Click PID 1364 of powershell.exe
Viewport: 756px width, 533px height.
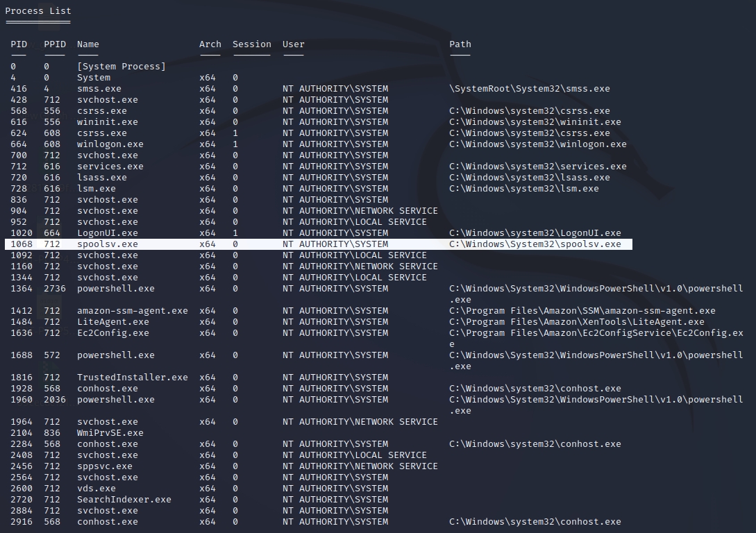[x=22, y=289]
